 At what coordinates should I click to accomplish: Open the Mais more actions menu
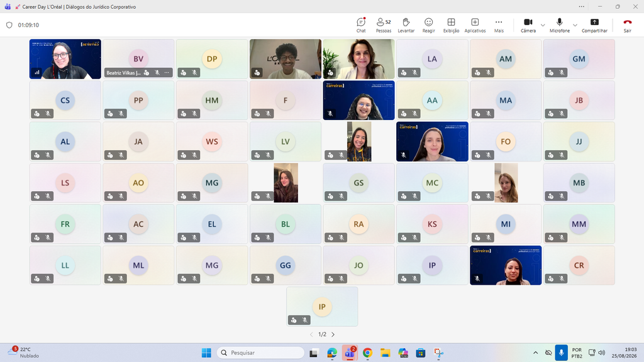[499, 25]
